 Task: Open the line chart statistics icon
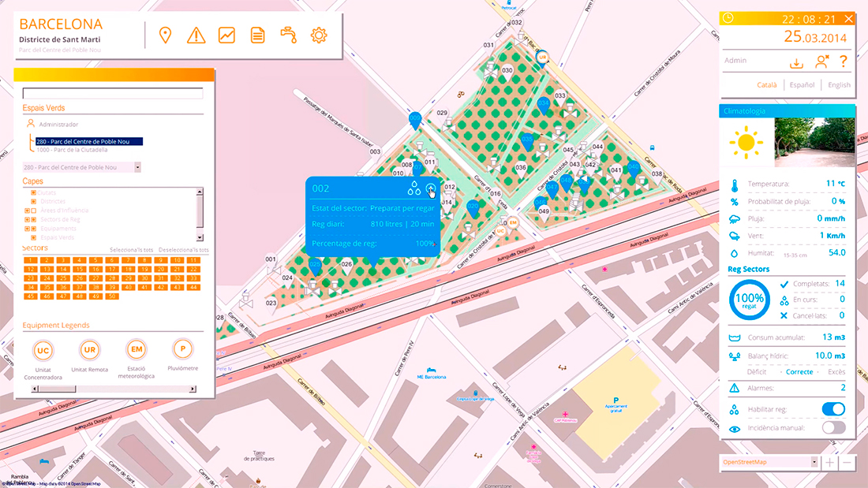tap(226, 35)
